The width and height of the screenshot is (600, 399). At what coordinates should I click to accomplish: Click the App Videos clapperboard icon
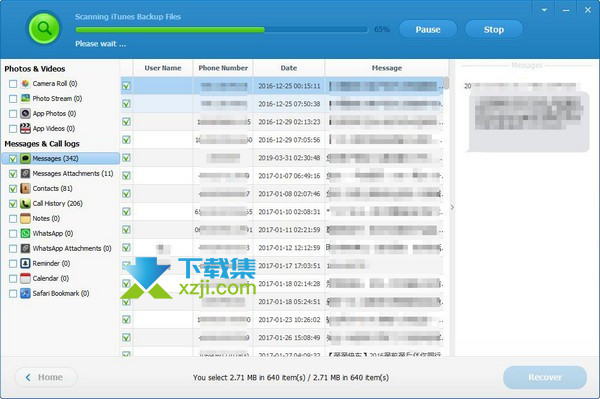(x=25, y=129)
